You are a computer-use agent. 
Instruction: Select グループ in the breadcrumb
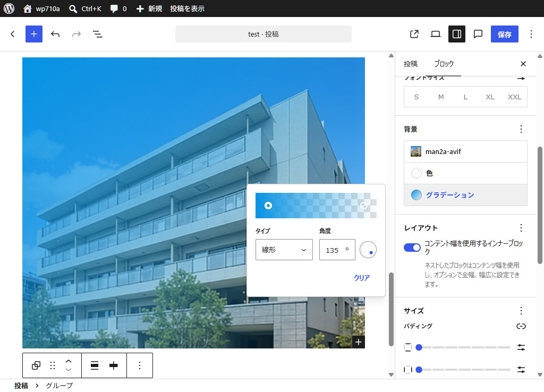59,386
